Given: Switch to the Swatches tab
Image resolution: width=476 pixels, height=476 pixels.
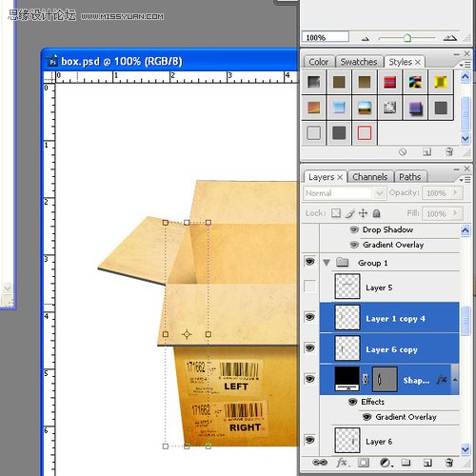Looking at the screenshot, I should [x=359, y=62].
